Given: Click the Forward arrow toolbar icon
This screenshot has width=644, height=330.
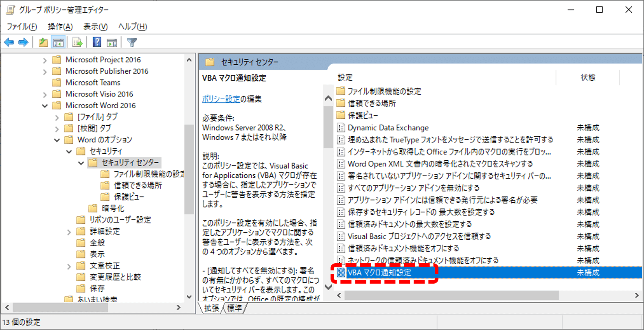Looking at the screenshot, I should click(x=24, y=42).
